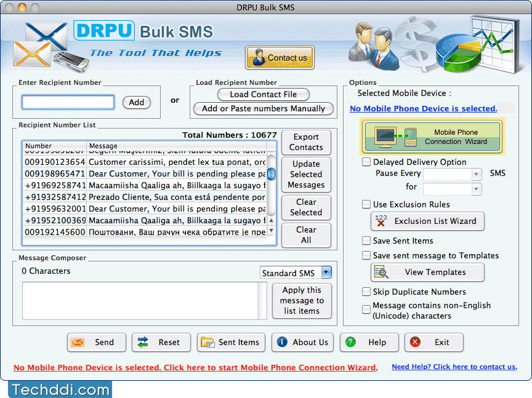Screen dimensions: 532x398
Task: Select row with number 009190123654
Action: click(x=145, y=162)
